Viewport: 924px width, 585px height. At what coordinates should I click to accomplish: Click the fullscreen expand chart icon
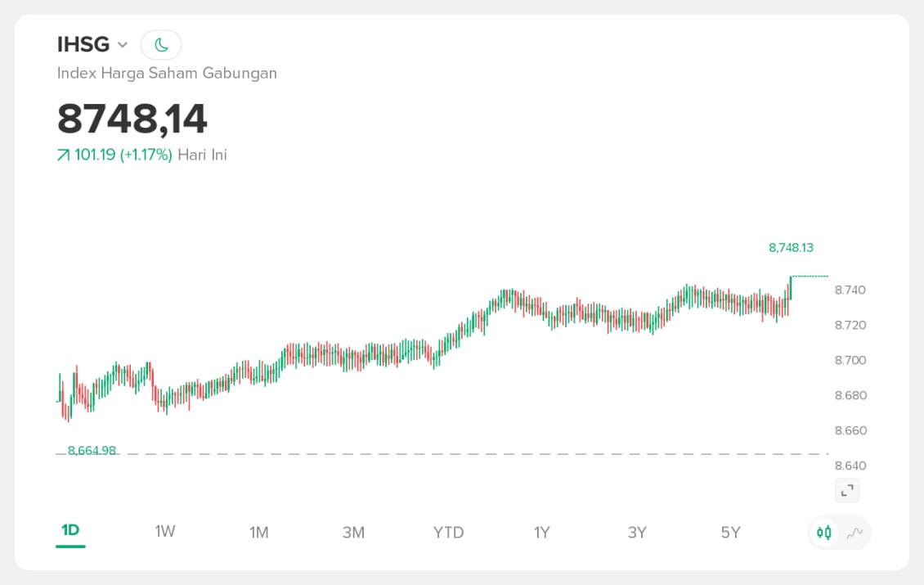[x=847, y=490]
